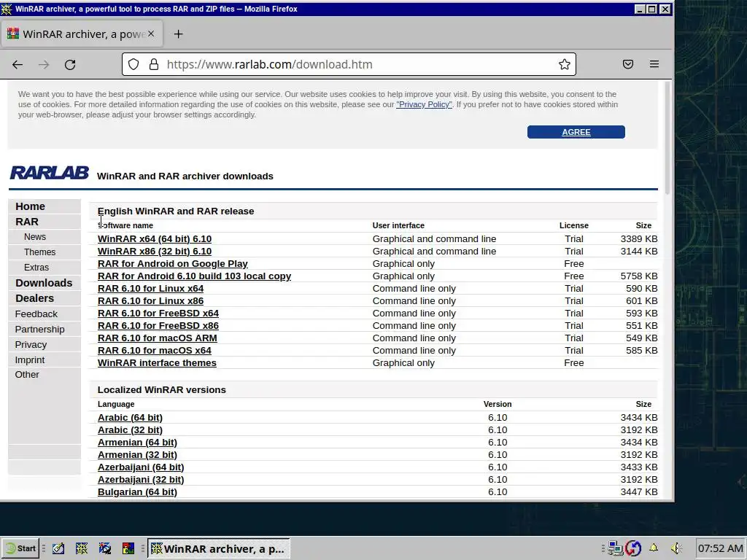Image resolution: width=747 pixels, height=560 pixels.
Task: Click the RARLAB logo
Action: tap(49, 173)
